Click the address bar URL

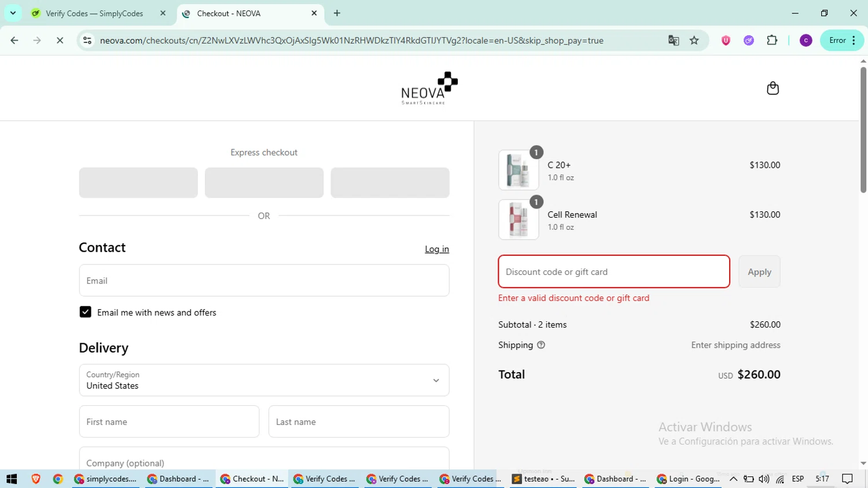click(351, 41)
